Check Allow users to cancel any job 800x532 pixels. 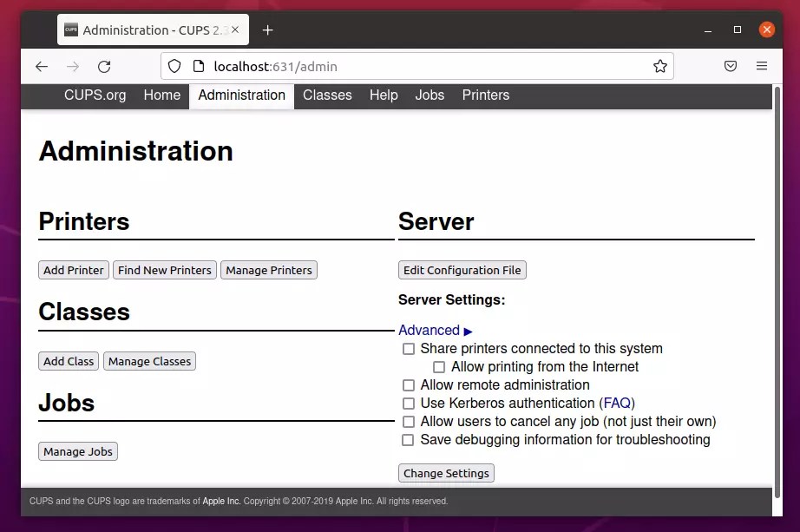pos(408,422)
